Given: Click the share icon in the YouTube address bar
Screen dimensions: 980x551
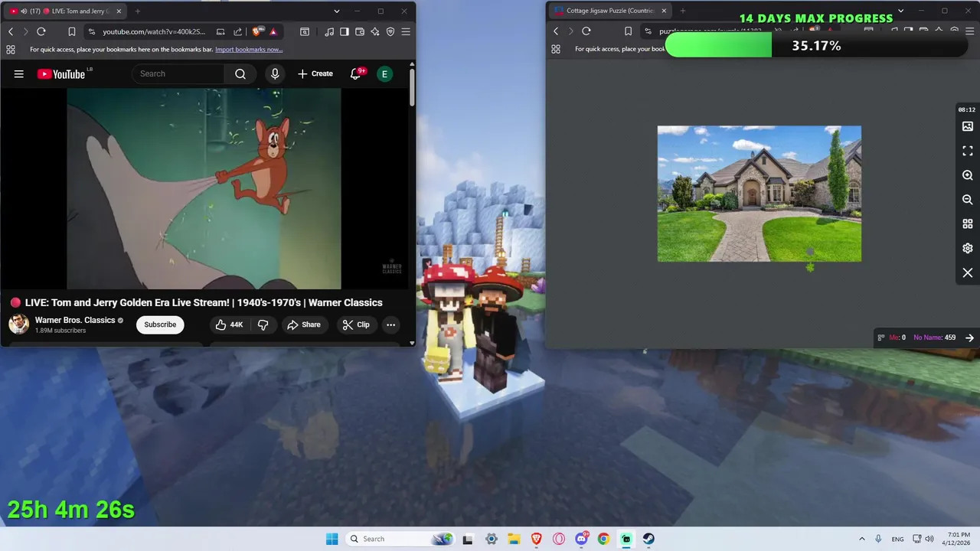Looking at the screenshot, I should tap(237, 31).
